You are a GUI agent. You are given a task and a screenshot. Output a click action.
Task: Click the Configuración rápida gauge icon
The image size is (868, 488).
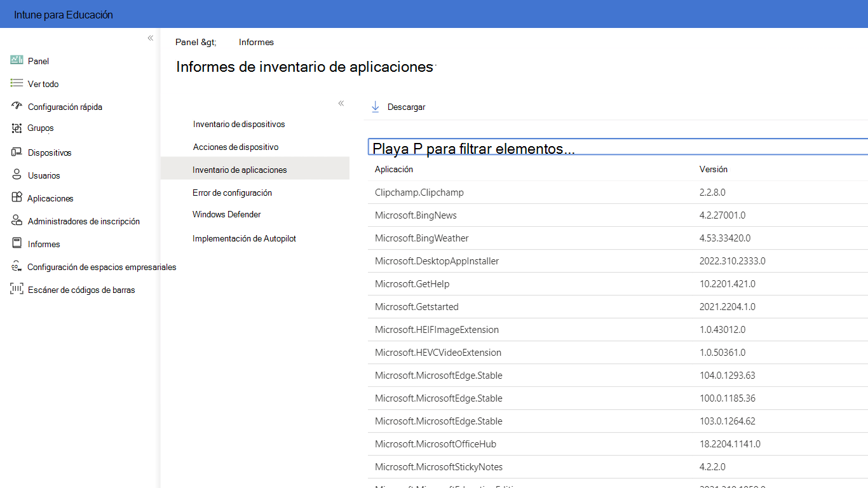click(x=17, y=105)
